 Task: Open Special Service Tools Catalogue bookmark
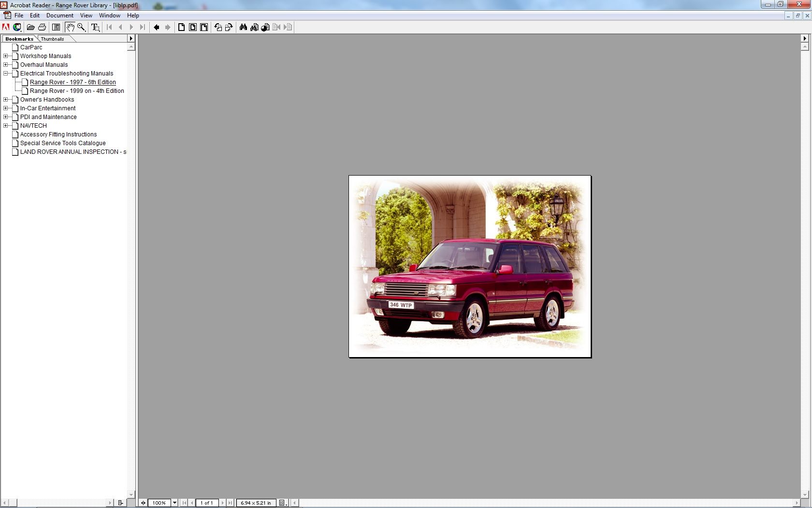click(x=63, y=143)
